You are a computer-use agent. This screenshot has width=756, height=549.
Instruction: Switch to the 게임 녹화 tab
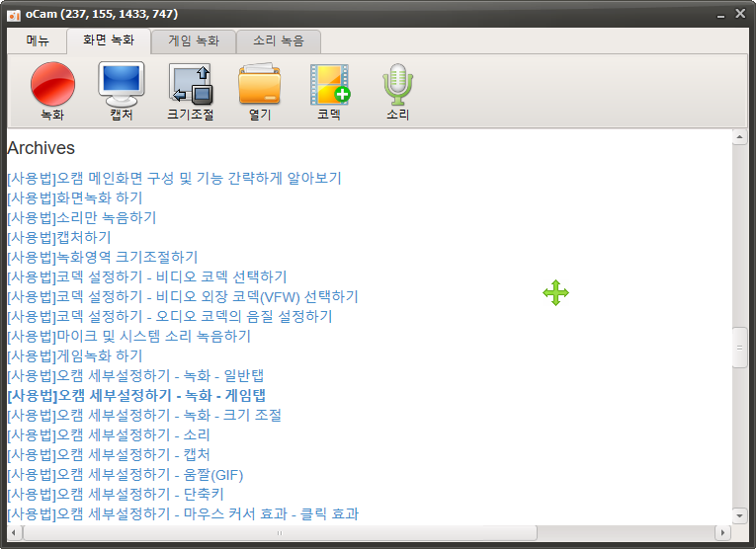pyautogui.click(x=194, y=40)
